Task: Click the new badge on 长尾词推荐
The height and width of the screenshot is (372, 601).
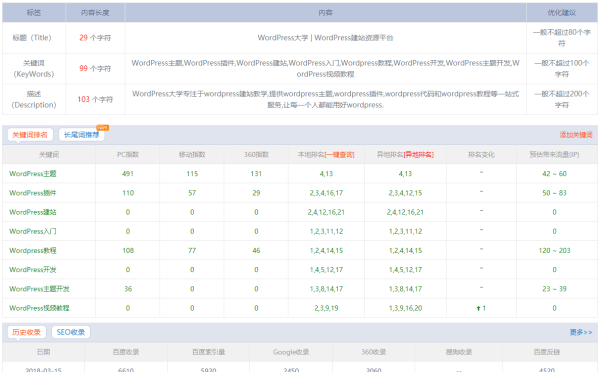Action: click(x=103, y=128)
